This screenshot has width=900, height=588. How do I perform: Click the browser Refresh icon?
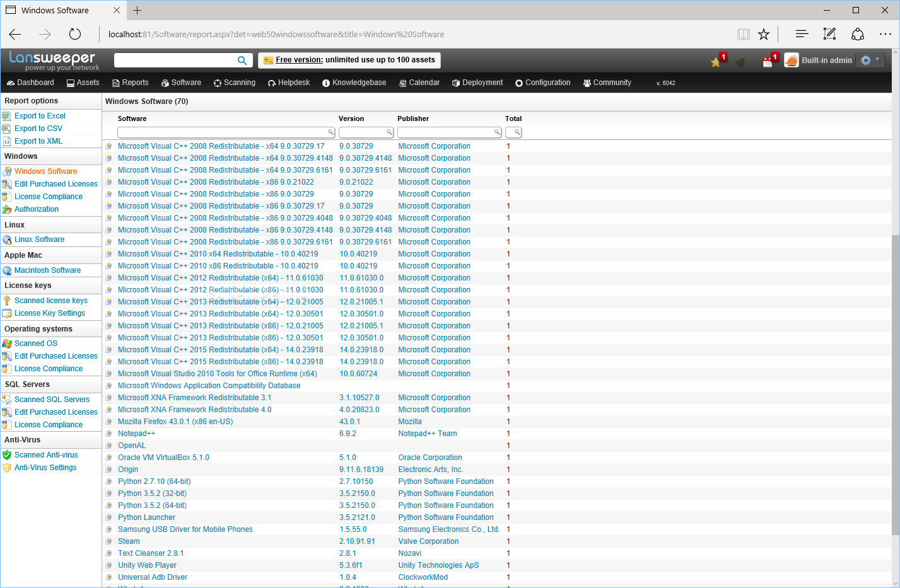click(75, 34)
